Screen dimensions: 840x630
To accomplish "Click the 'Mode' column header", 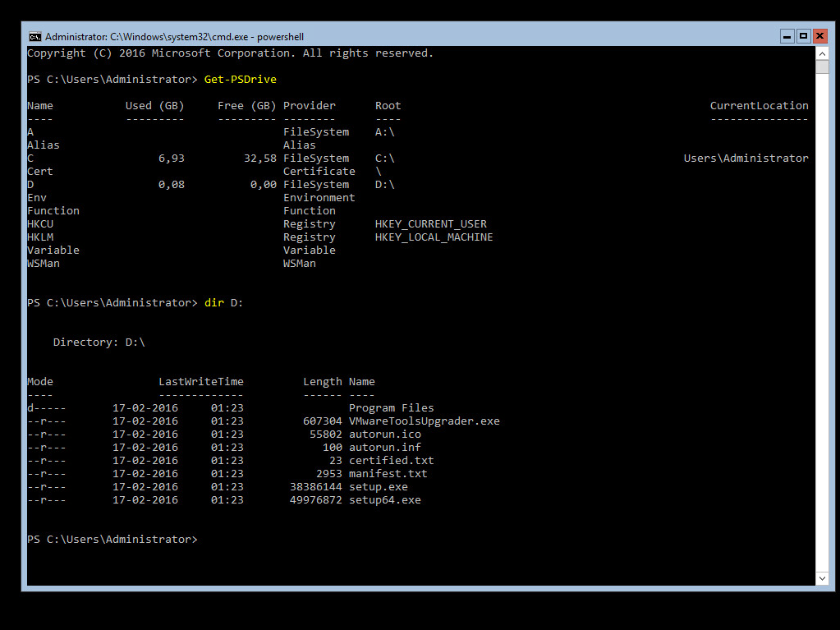I will 40,381.
